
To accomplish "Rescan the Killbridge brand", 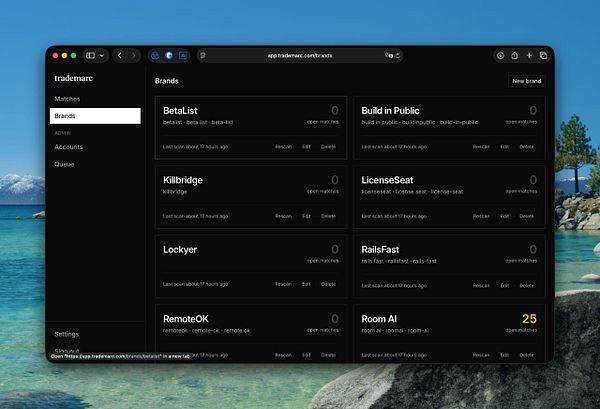I will click(283, 216).
